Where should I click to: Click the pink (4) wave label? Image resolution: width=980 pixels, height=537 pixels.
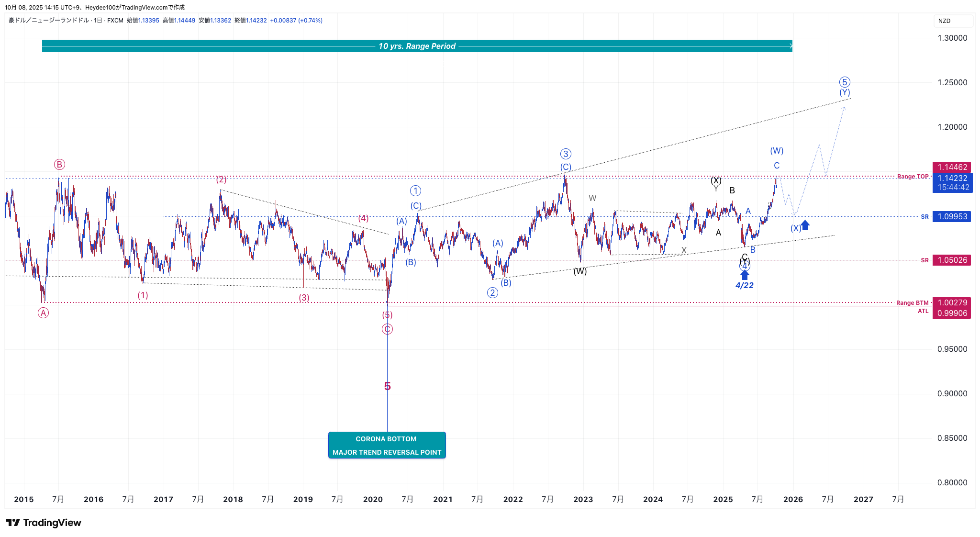364,218
